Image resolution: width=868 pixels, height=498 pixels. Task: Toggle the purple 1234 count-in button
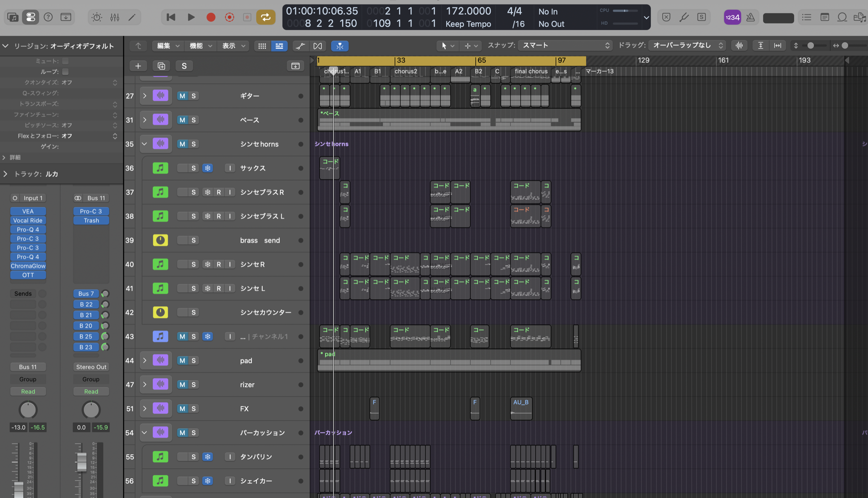tap(732, 17)
